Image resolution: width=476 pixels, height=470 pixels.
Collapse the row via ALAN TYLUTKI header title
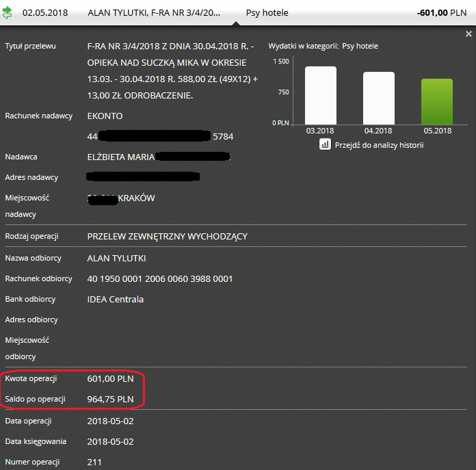154,13
